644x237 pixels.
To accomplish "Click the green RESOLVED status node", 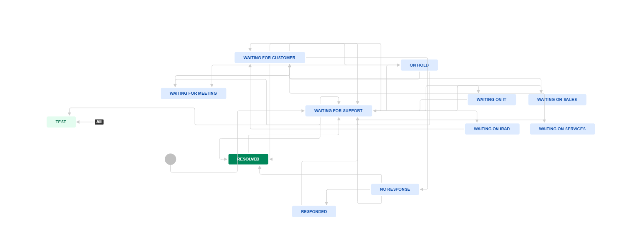I will click(248, 159).
